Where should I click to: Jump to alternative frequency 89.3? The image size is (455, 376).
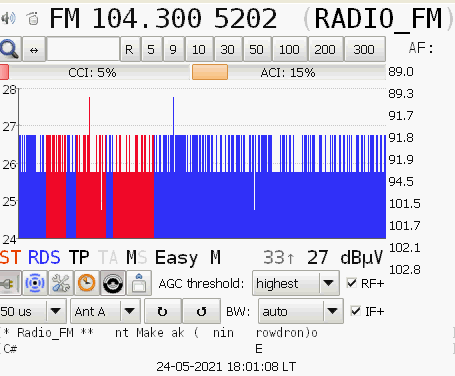401,94
